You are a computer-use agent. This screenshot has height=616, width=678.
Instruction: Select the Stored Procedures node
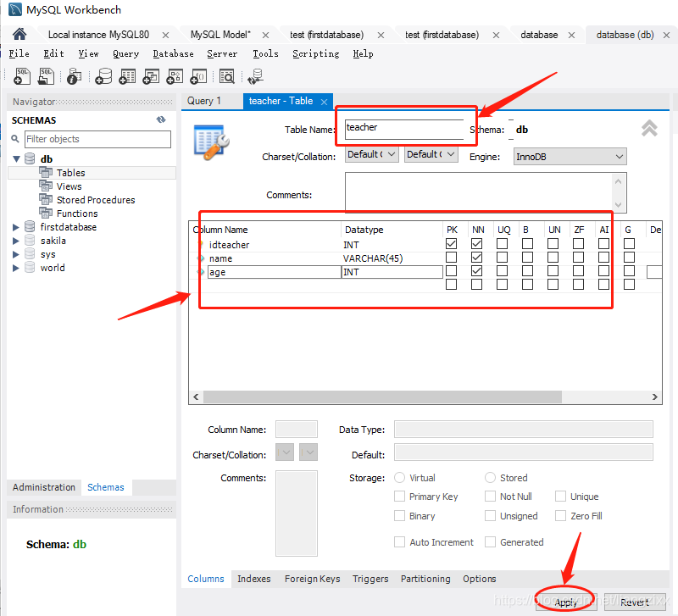96,200
